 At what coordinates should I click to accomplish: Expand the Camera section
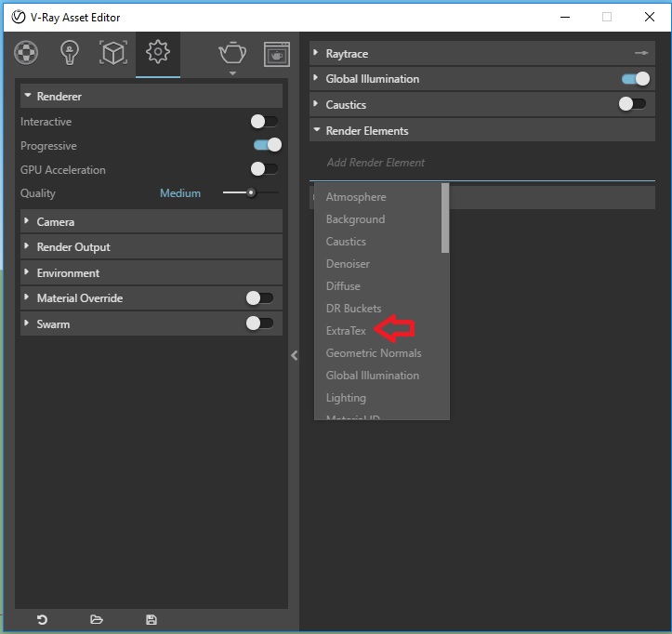pos(152,221)
